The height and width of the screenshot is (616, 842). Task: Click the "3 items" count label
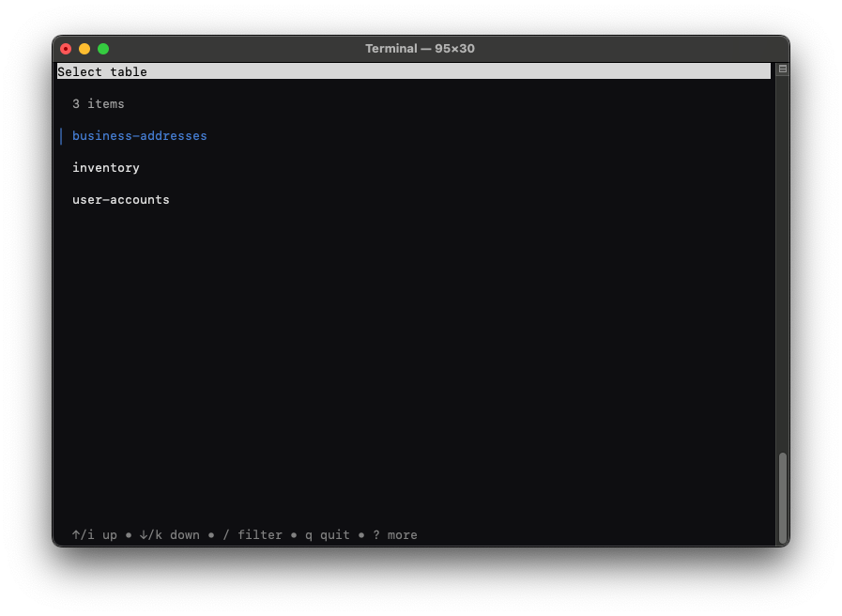(x=99, y=104)
